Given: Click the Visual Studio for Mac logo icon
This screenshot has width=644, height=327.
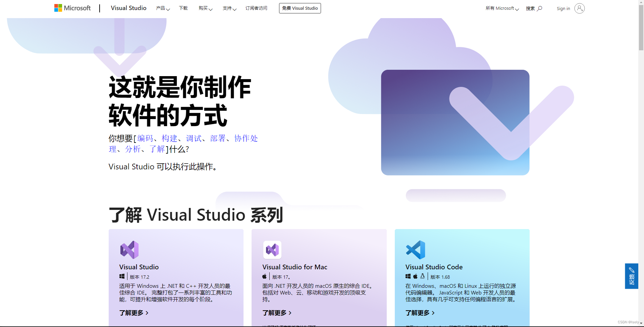Looking at the screenshot, I should 272,250.
